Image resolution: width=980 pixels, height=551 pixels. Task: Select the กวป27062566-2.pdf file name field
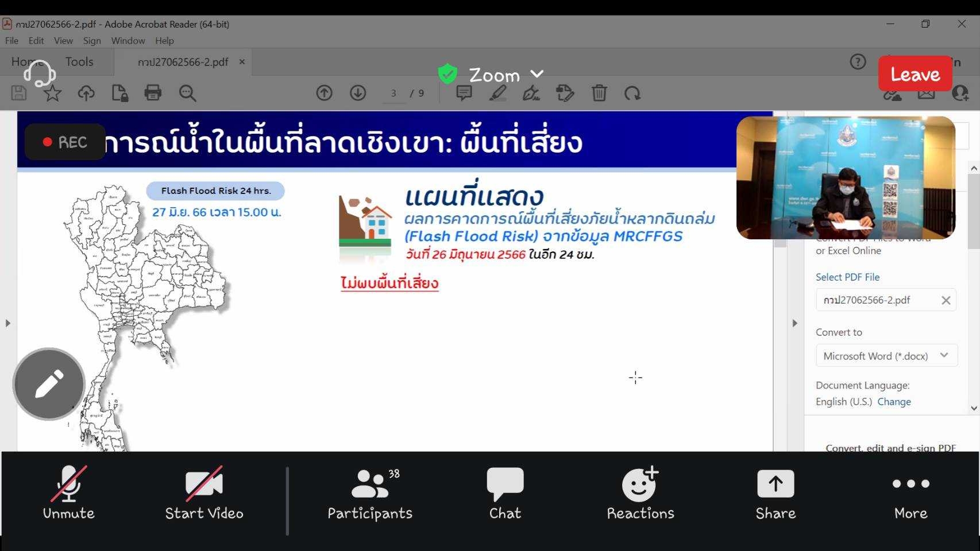click(x=886, y=300)
